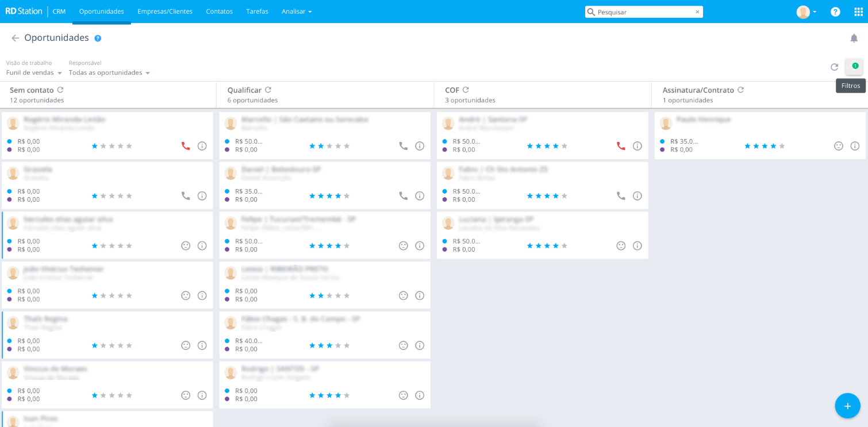The height and width of the screenshot is (427, 868).
Task: Open info icon beside red phone in Sem contato
Action: (202, 146)
